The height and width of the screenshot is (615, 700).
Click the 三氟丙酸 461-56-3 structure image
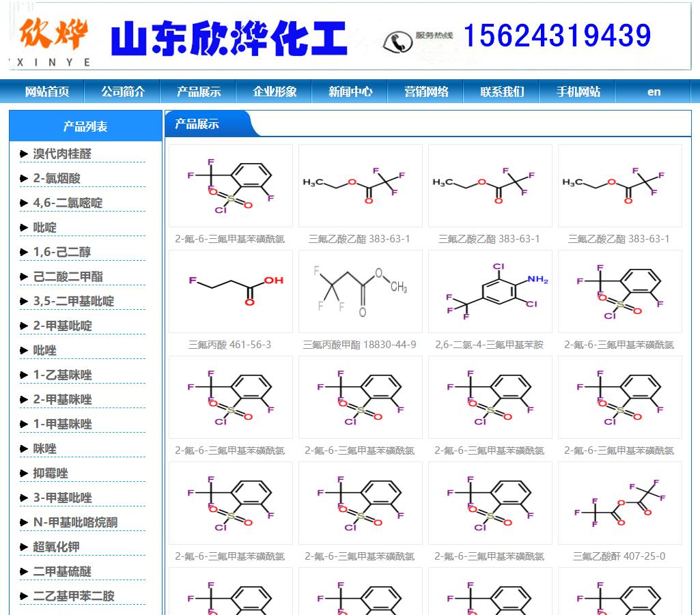[230, 291]
